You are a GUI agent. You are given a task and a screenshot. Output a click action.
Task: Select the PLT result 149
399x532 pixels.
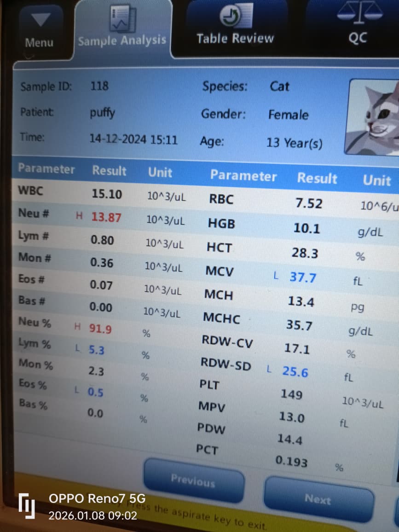pos(291,394)
